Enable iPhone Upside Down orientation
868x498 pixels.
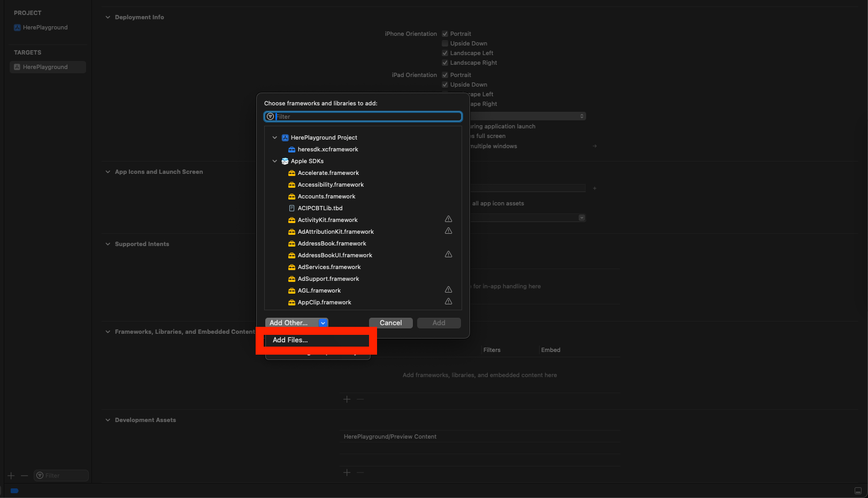click(444, 43)
